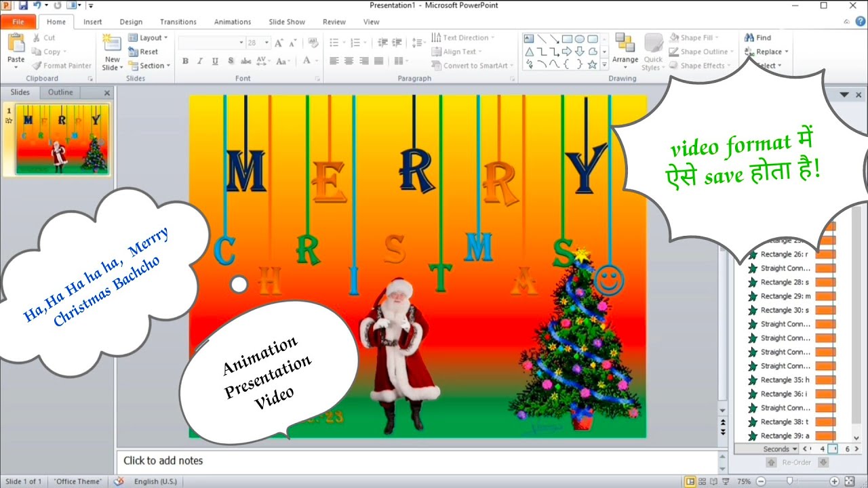Open the Text Direction dropdown
868x488 pixels.
pyautogui.click(x=463, y=38)
